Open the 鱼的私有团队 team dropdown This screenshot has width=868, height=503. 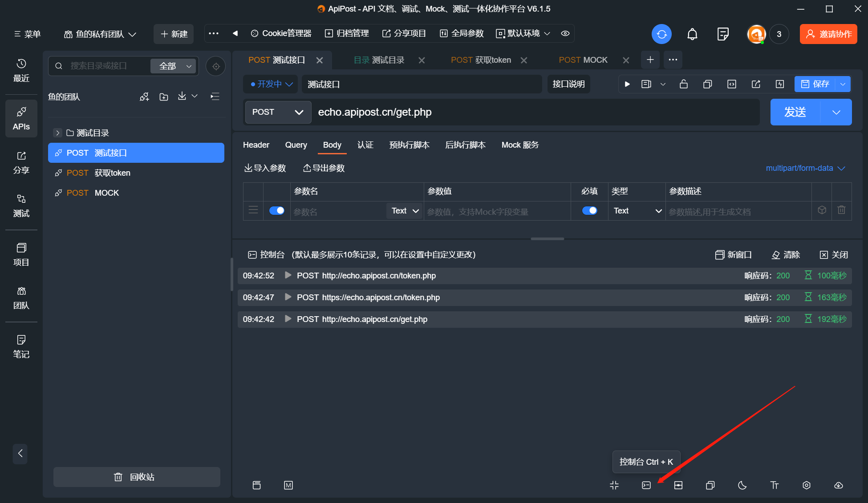(100, 34)
